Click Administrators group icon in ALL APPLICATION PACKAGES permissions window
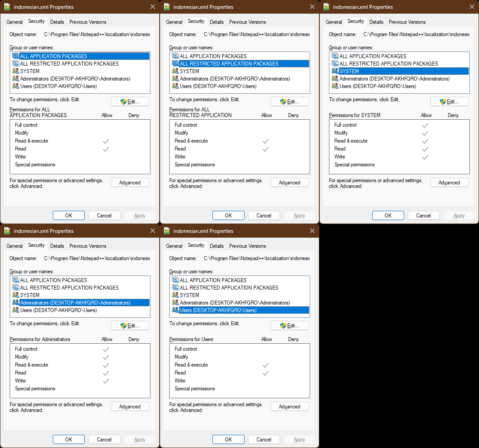The image size is (479, 448). (x=15, y=78)
